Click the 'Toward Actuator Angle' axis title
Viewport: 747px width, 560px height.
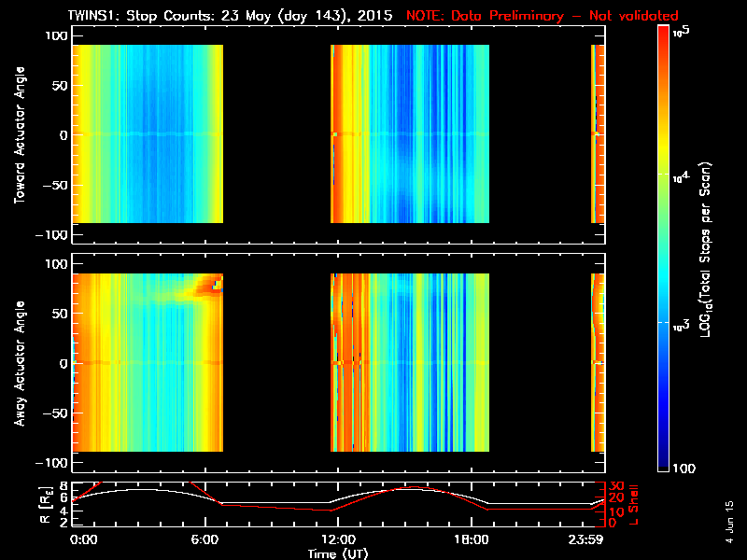click(20, 134)
